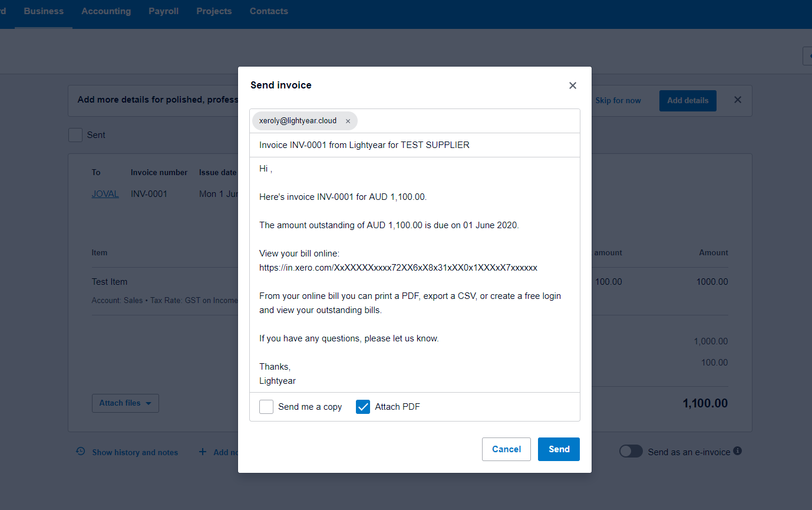Viewport: 812px width, 510px height.
Task: Choose Skip for now
Action: [618, 101]
